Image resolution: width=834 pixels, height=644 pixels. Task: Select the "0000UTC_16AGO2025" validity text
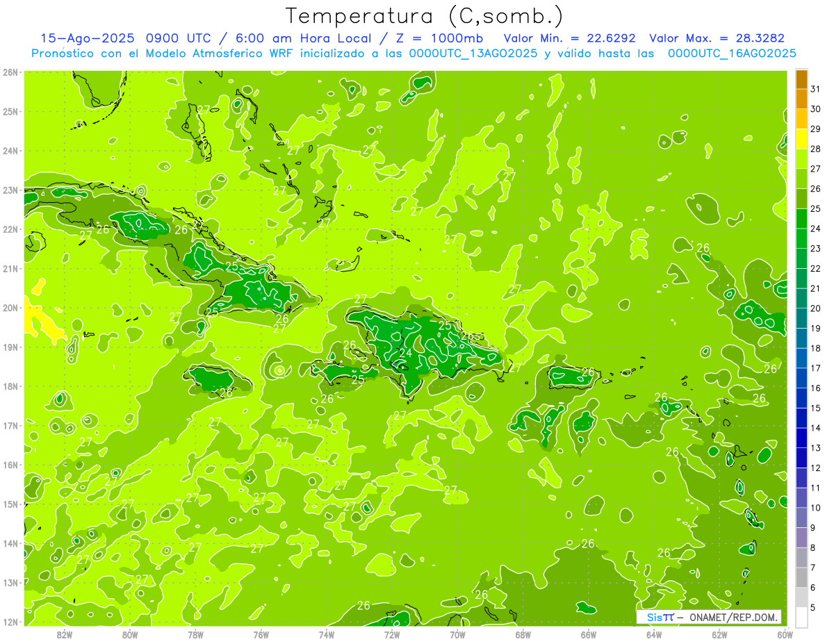pos(732,53)
